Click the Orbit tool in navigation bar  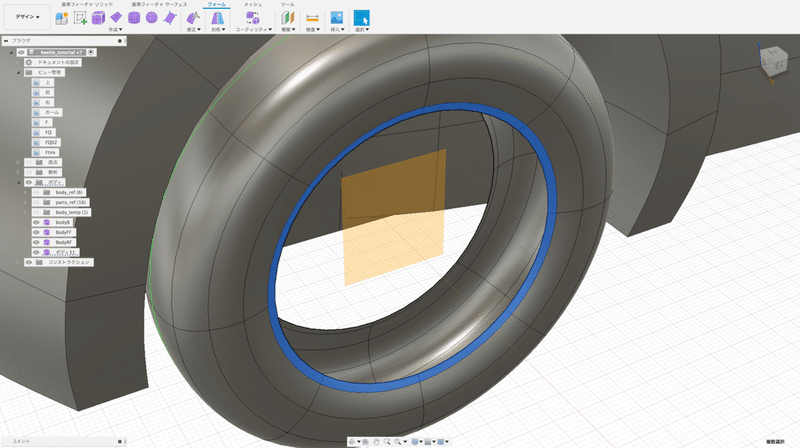(353, 442)
